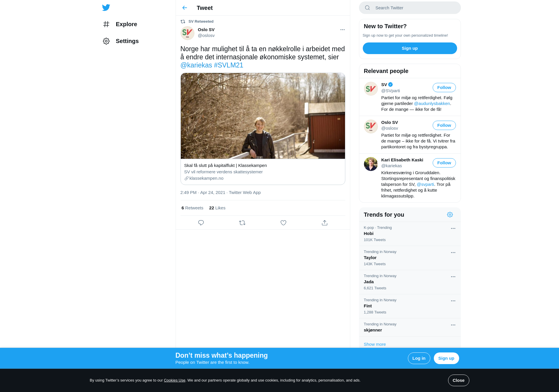This screenshot has height=392, width=559.
Task: Open the tweet's more options menu
Action: (x=342, y=30)
